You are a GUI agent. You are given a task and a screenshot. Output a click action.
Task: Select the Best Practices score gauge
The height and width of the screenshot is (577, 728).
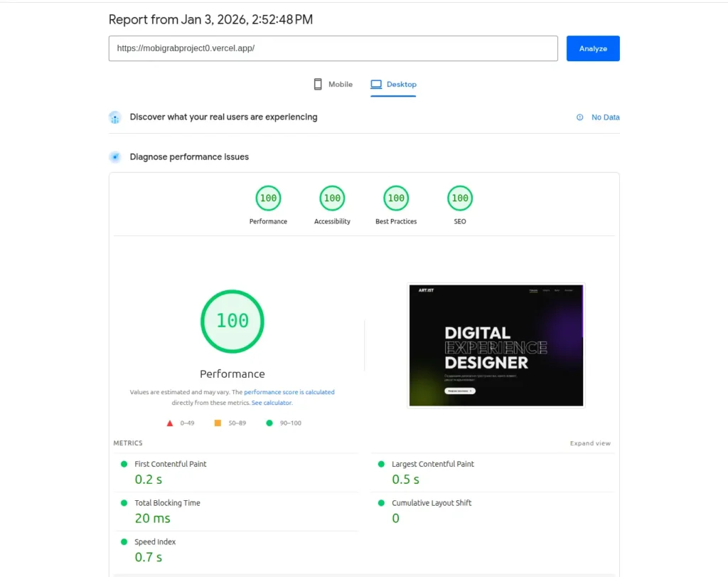[396, 198]
